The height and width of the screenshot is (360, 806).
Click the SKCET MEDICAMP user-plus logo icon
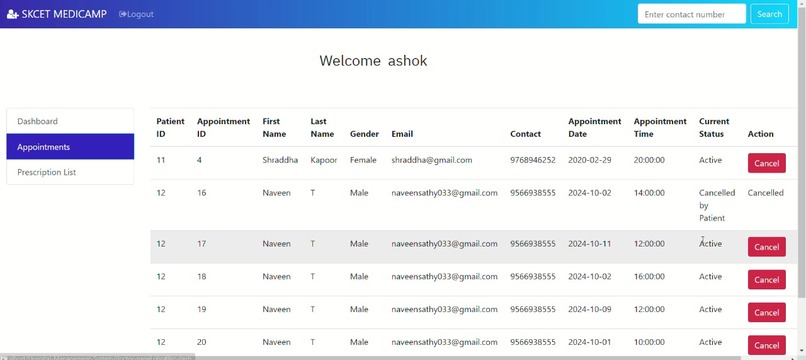12,14
